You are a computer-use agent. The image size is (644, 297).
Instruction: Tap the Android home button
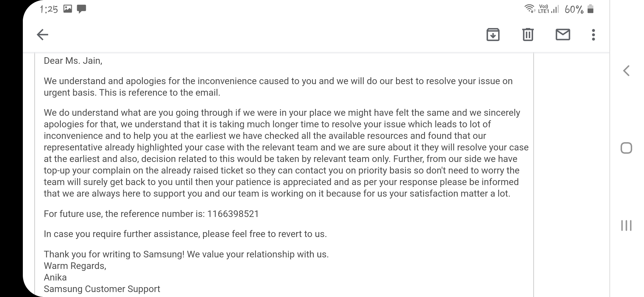tap(626, 148)
